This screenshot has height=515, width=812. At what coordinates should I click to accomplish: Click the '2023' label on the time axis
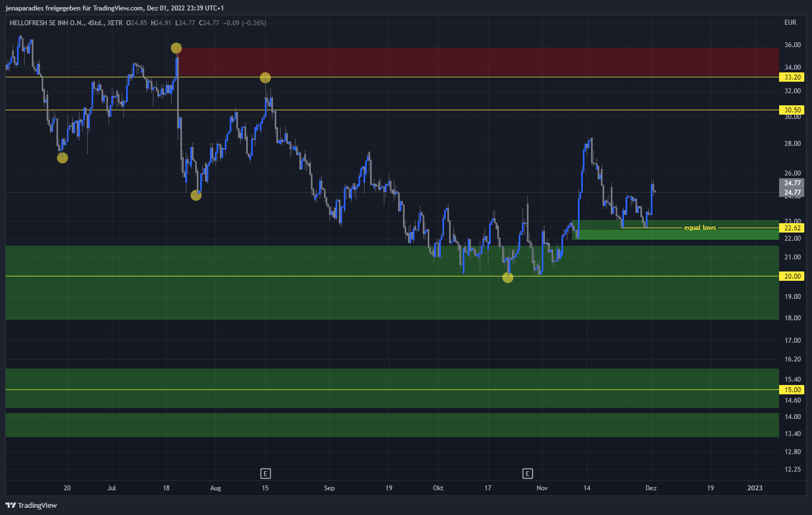(755, 488)
